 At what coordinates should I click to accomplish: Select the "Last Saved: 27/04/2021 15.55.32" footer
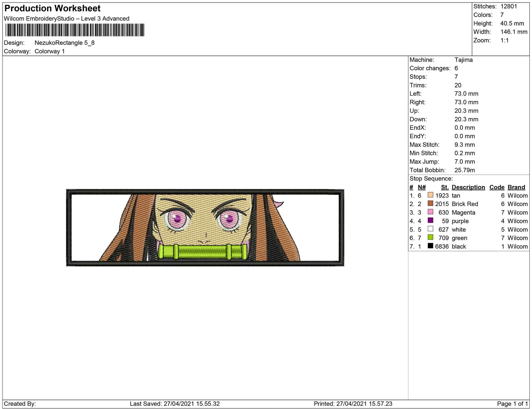coord(175,403)
